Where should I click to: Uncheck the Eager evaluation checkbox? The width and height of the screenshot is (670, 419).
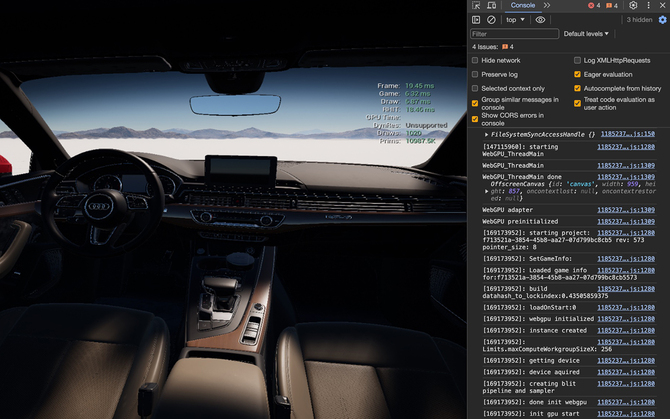[577, 74]
